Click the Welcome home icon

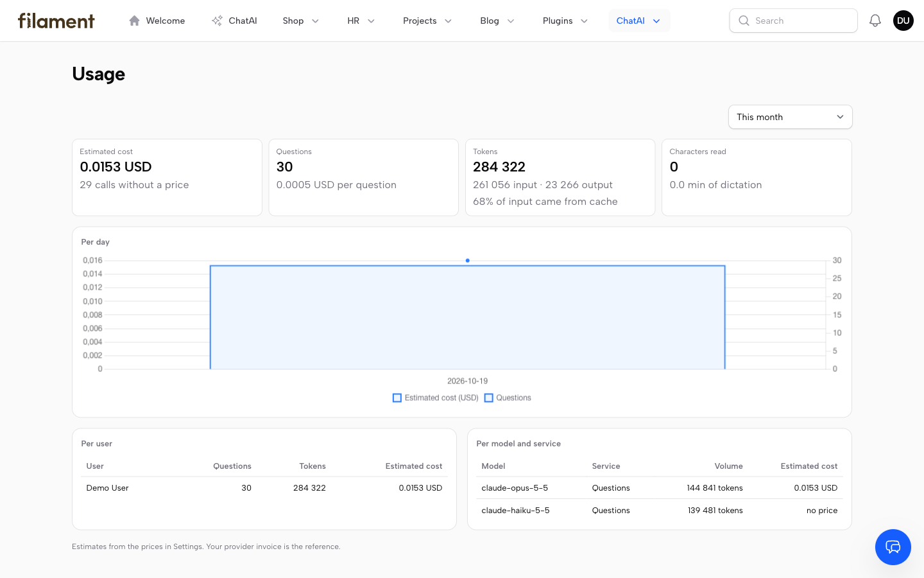(x=134, y=21)
